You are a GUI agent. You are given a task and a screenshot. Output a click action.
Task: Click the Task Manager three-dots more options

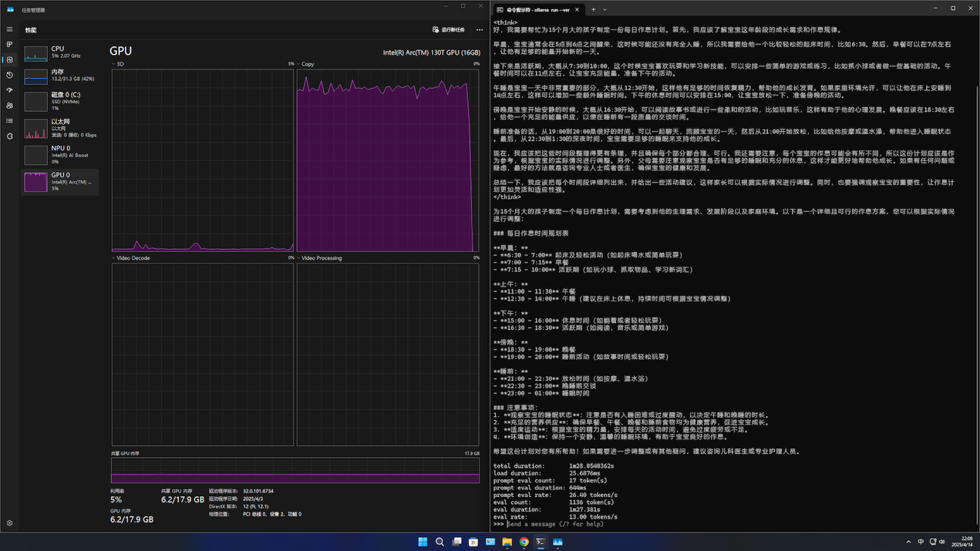pyautogui.click(x=480, y=30)
